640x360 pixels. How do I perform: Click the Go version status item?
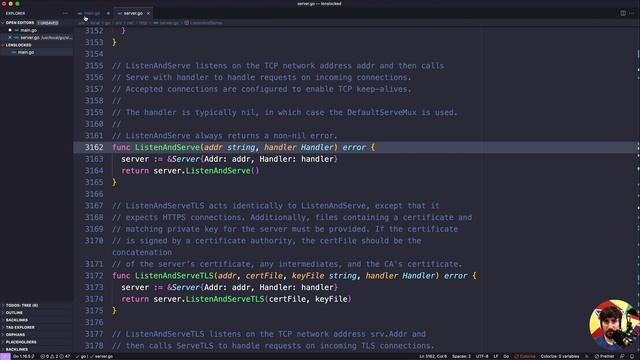(24, 356)
